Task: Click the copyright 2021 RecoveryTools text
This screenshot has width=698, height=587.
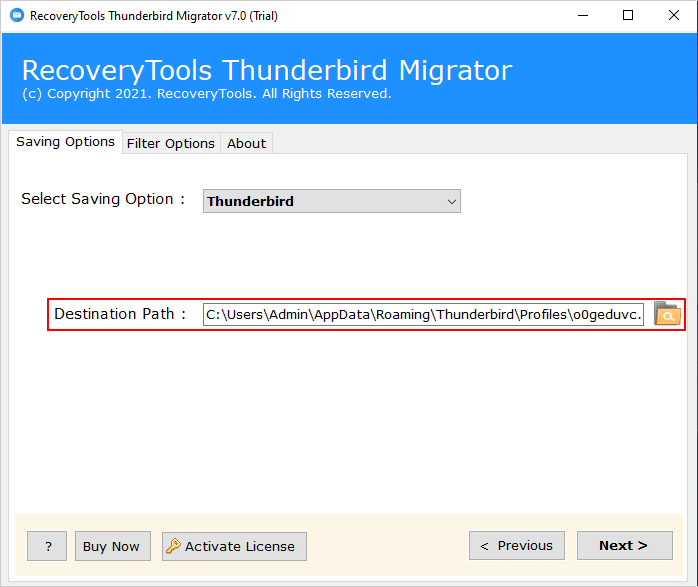Action: coord(207,94)
